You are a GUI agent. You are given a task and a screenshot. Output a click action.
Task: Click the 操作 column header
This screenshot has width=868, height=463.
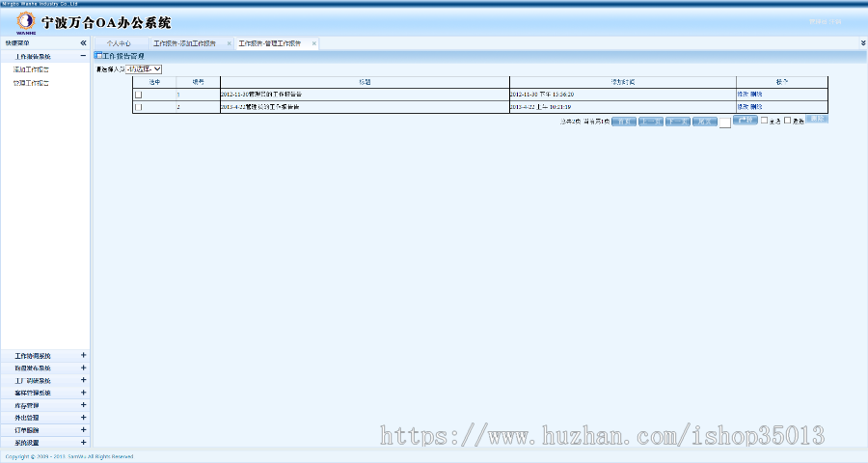(781, 82)
